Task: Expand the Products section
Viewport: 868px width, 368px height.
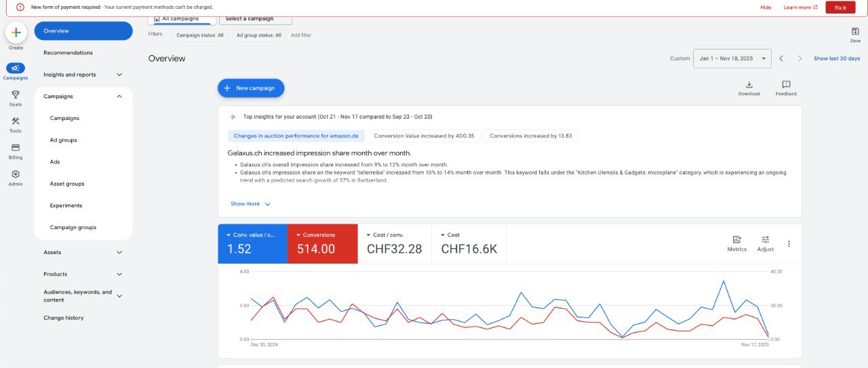Action: coord(119,274)
